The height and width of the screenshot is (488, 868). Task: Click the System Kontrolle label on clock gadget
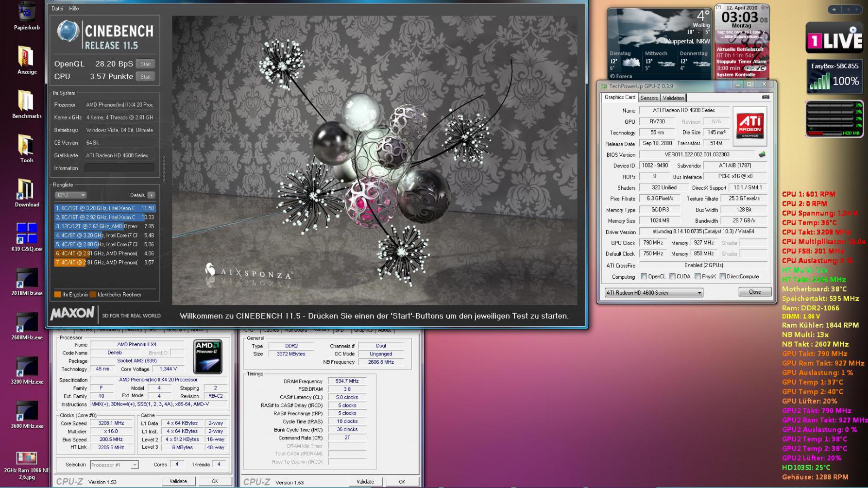point(736,75)
